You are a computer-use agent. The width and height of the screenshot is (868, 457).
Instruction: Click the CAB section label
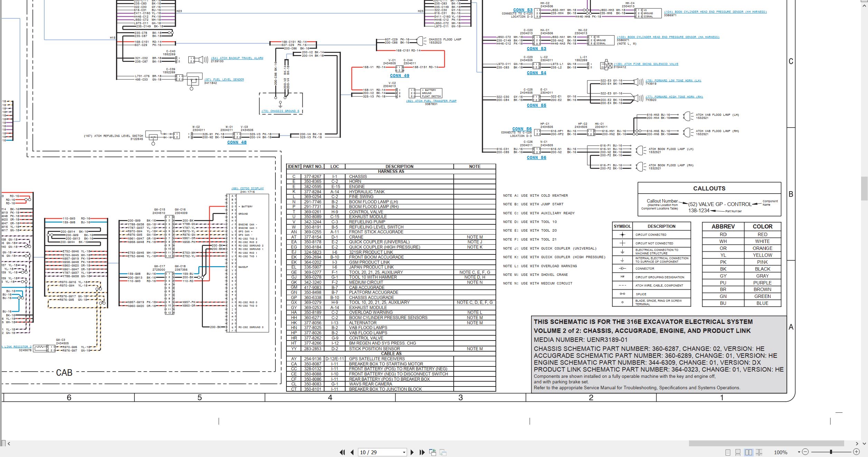click(64, 373)
